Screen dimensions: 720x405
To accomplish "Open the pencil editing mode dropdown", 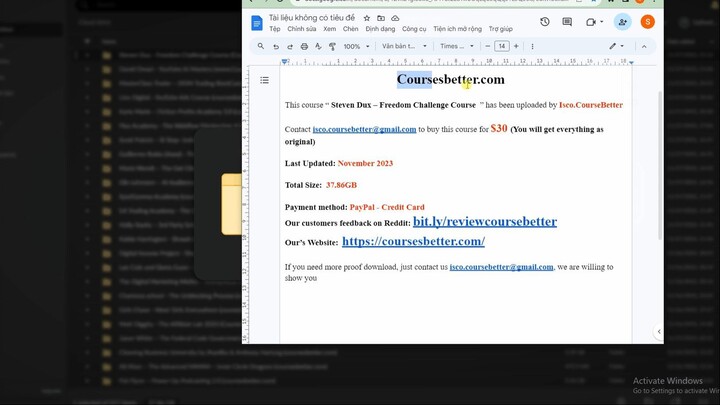I will pyautogui.click(x=616, y=46).
